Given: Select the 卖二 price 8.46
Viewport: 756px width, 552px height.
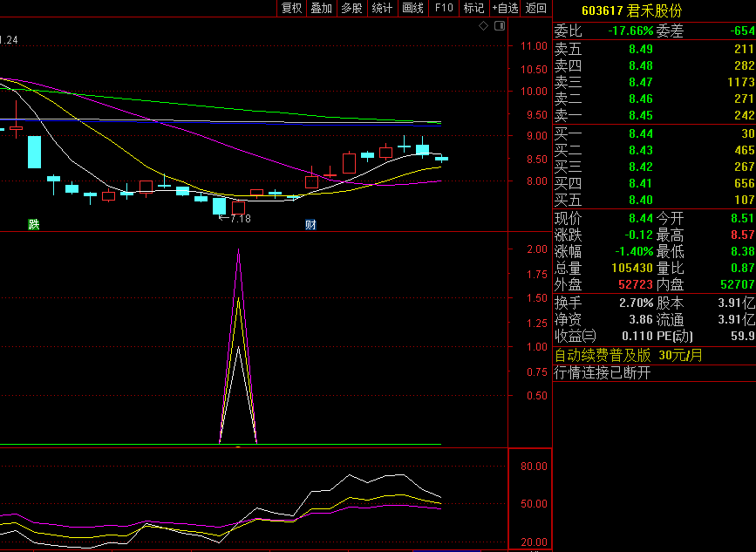Looking at the screenshot, I should tap(641, 99).
